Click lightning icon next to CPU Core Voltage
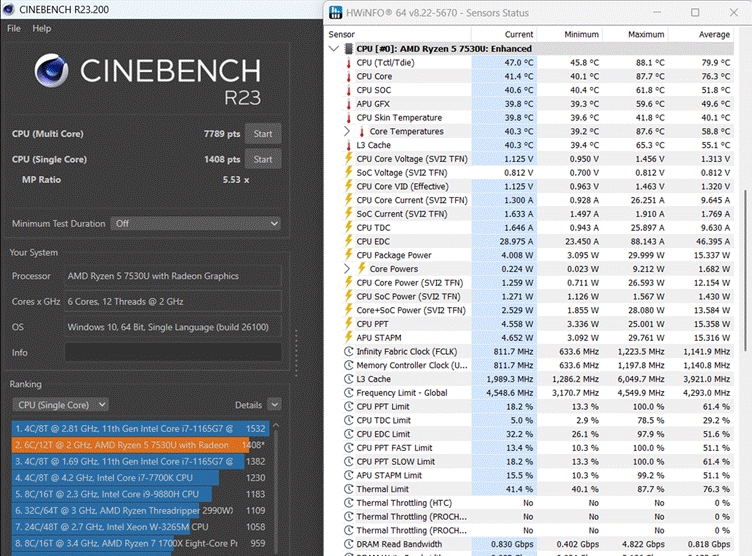The width and height of the screenshot is (752, 556). click(x=349, y=159)
